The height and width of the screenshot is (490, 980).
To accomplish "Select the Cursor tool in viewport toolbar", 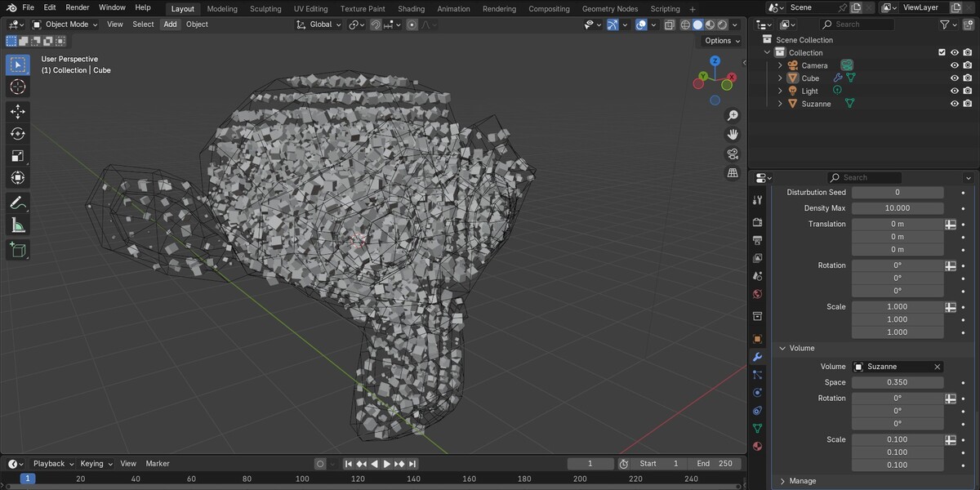I will point(18,87).
